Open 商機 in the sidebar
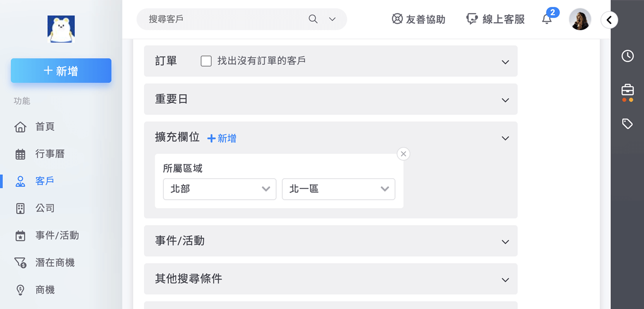 pyautogui.click(x=45, y=290)
